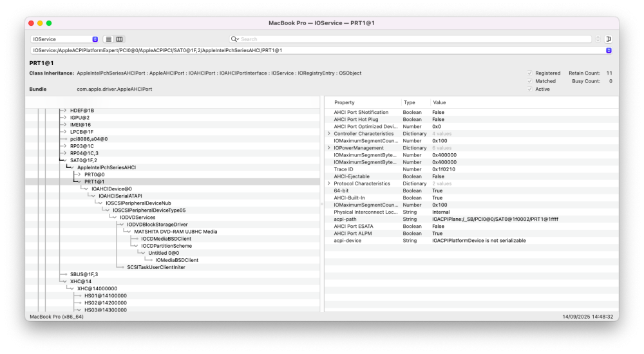Open the IOService plane dropdown
The height and width of the screenshot is (354, 644).
65,39
